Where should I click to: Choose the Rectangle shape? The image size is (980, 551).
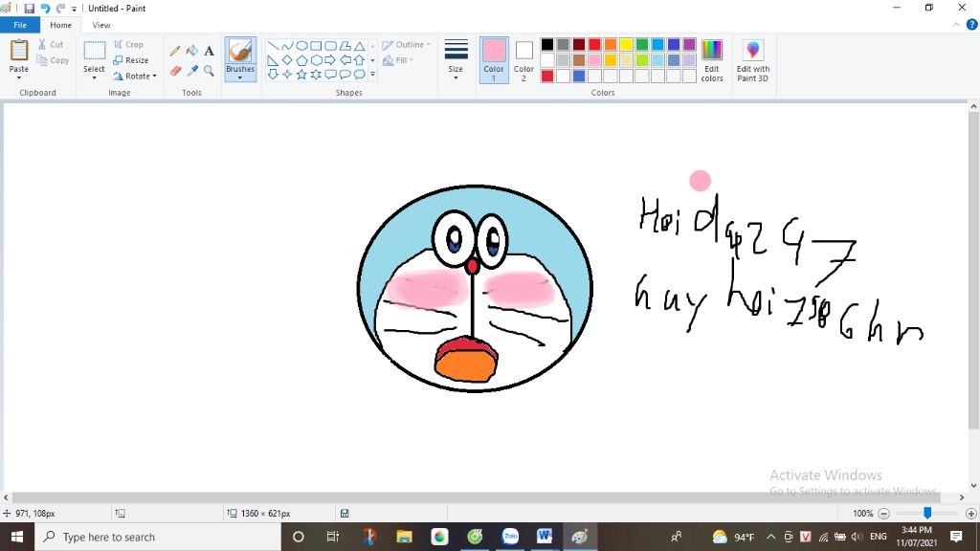(316, 46)
